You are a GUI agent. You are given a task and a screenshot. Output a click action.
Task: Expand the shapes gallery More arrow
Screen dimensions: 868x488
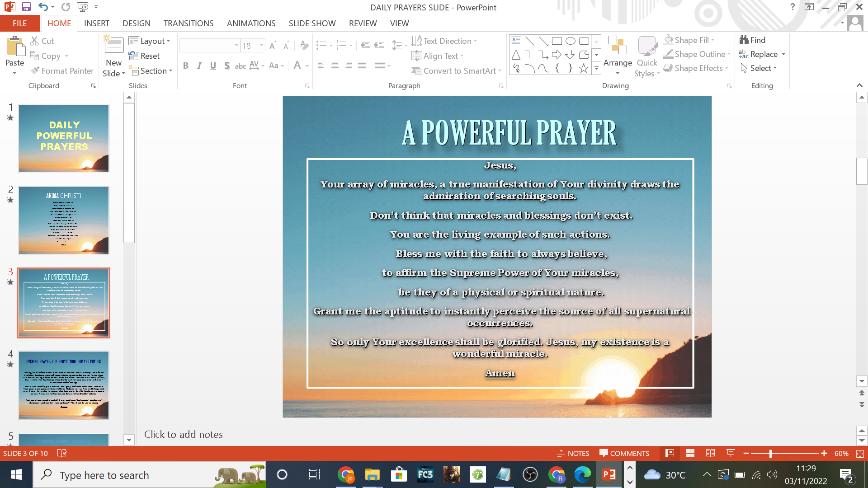pyautogui.click(x=596, y=68)
